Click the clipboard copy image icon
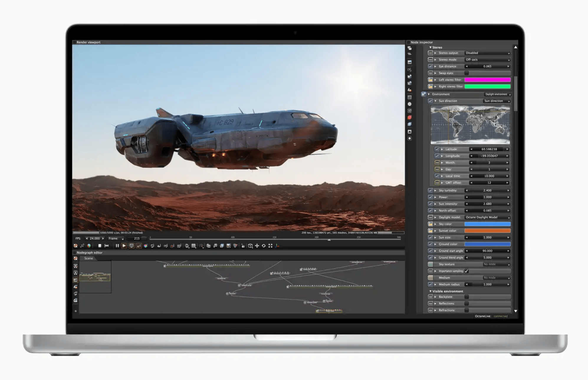This screenshot has width=588, height=380. 208,246
